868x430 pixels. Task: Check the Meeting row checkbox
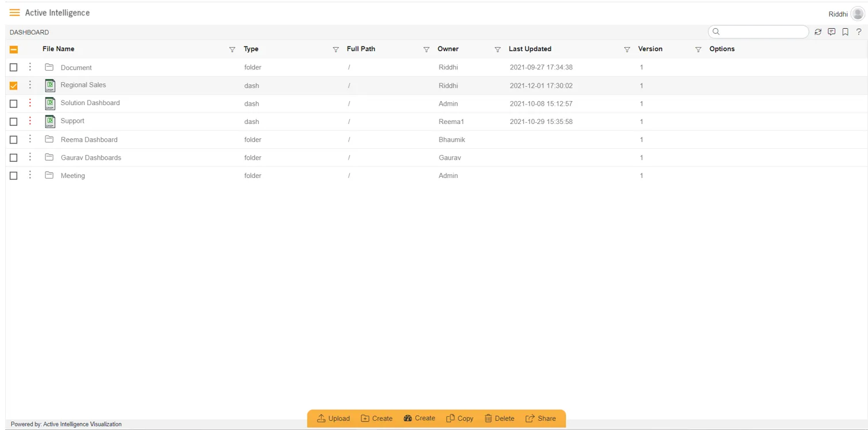[x=14, y=176]
